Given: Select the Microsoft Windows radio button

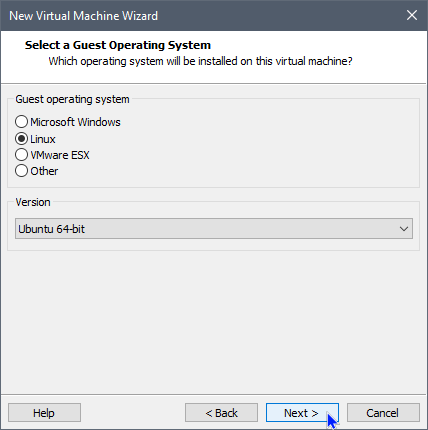Looking at the screenshot, I should point(21,122).
